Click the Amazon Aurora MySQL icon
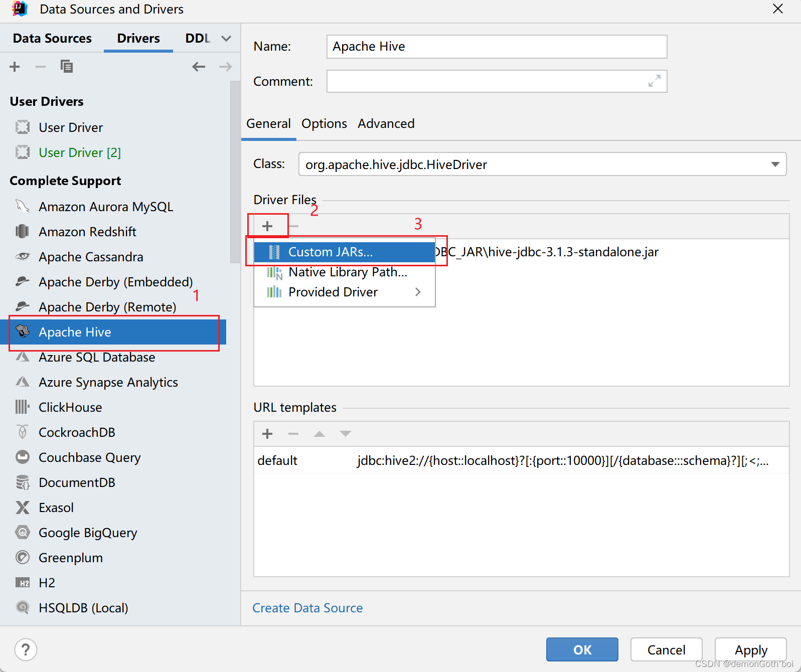 (23, 207)
